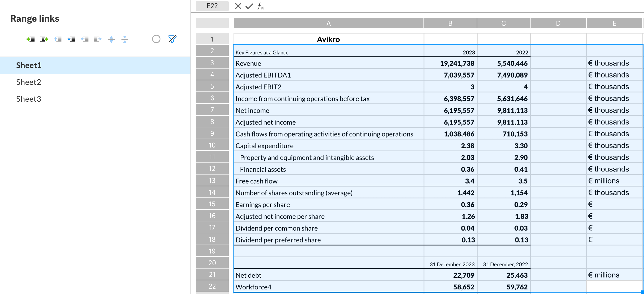This screenshot has width=644, height=294.
Task: Toggle the gray circle indicator button
Action: (156, 39)
